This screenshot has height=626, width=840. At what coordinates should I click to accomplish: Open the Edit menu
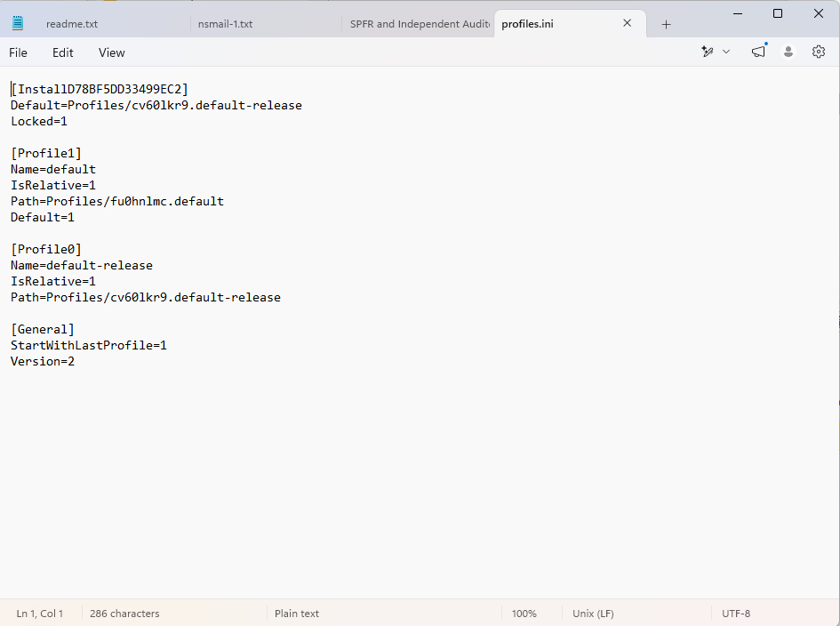pos(63,52)
